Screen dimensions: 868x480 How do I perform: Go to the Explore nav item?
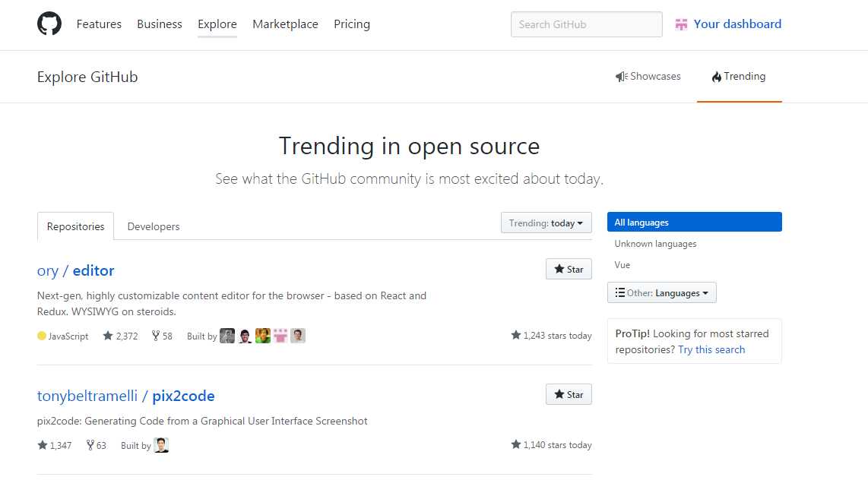pos(217,24)
